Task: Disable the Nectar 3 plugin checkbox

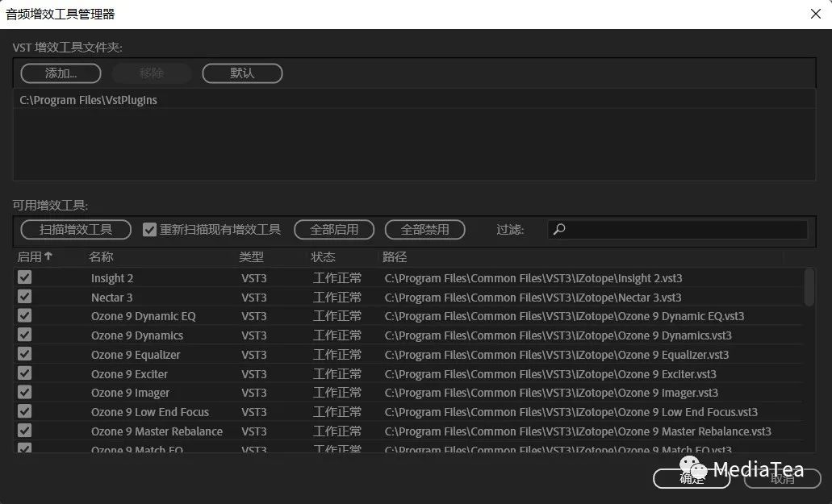Action: (24, 296)
